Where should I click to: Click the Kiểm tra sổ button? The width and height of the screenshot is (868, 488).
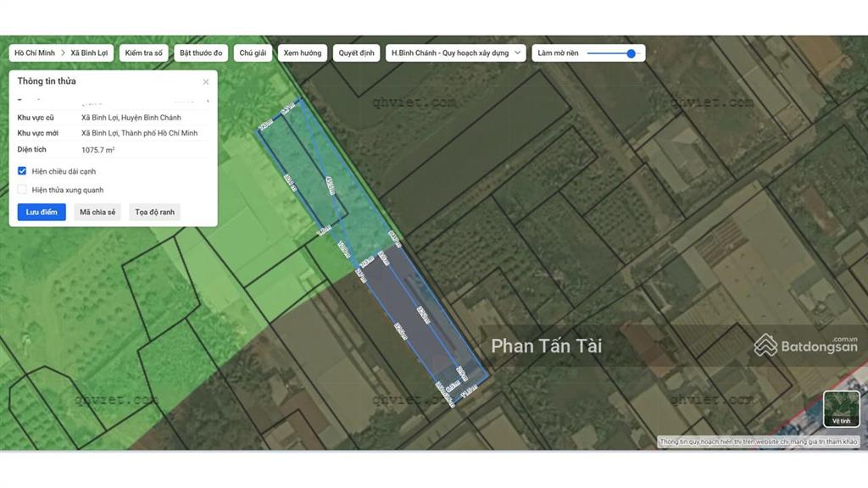coord(143,53)
